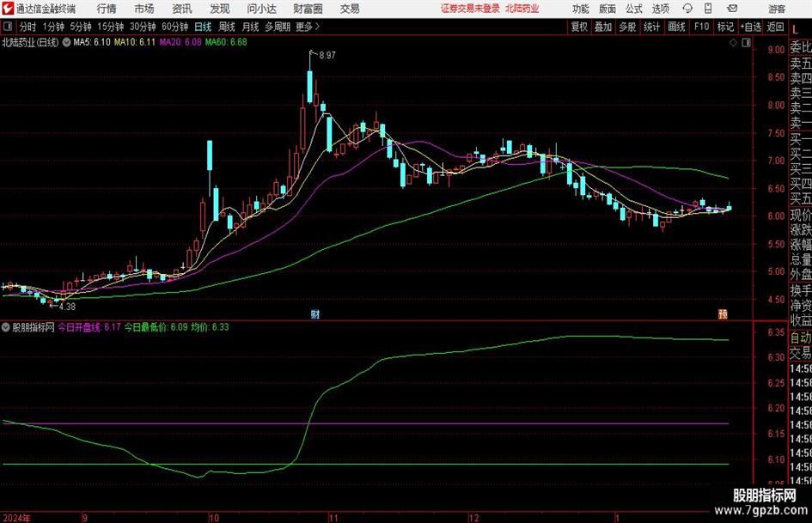Click the 2024年 label on the time axis
This screenshot has height=523, width=812.
16,518
